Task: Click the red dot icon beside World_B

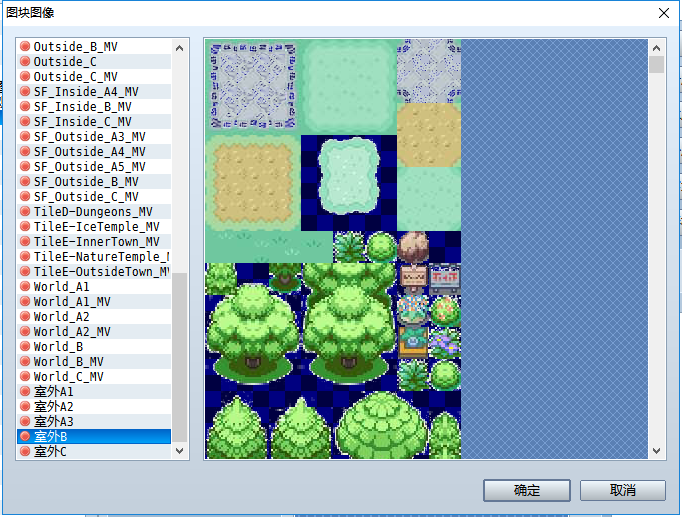Action: 25,347
